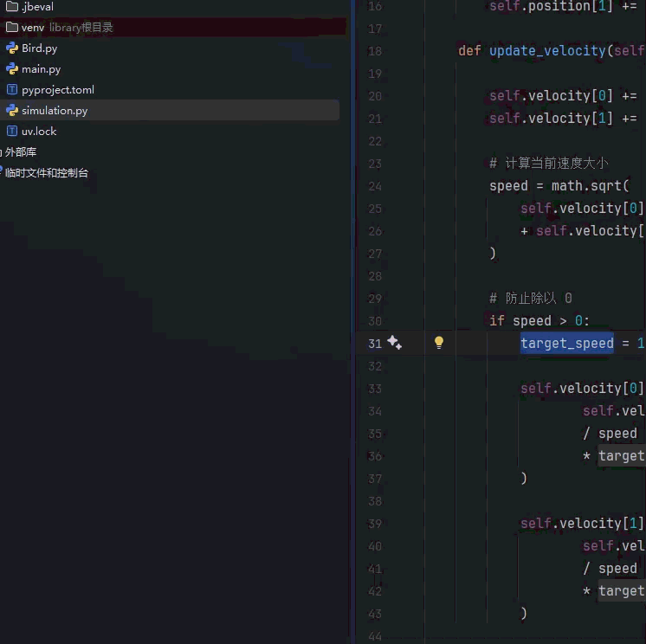Select simulation.py in the project tree
Viewport: 646px width, 644px height.
click(170, 110)
